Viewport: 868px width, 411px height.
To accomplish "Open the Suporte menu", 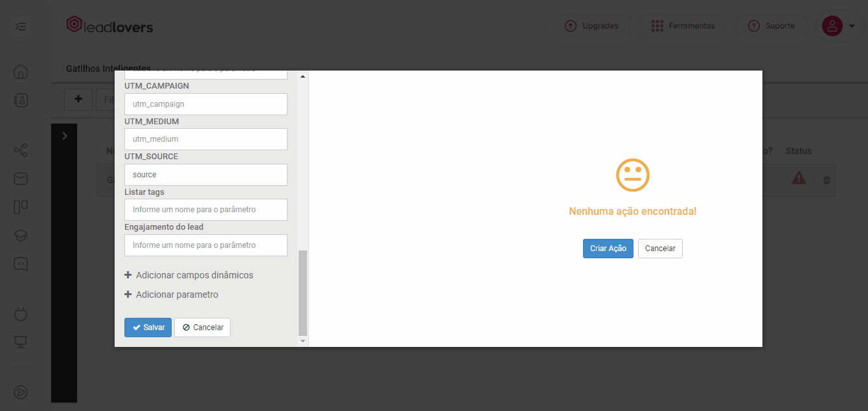I will 771,26.
